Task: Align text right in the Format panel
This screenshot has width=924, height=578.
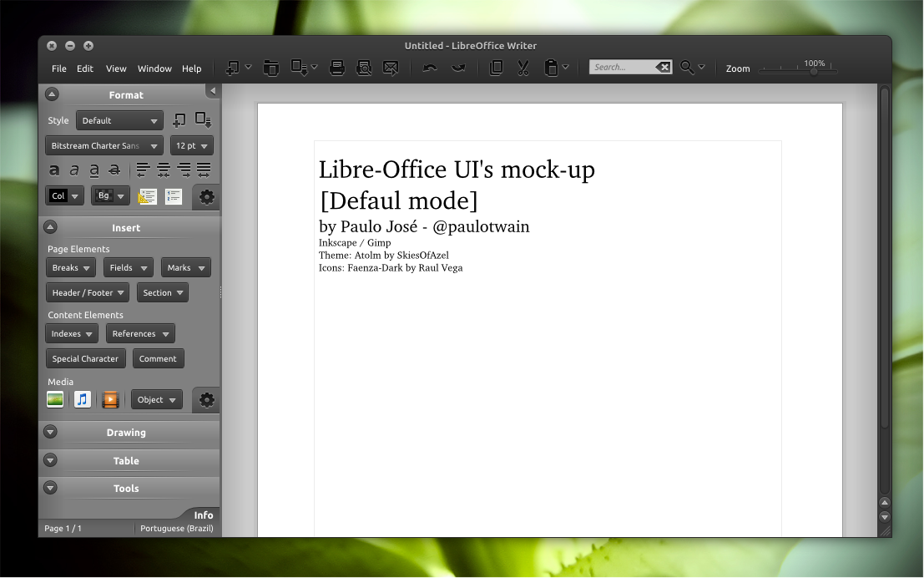Action: [184, 170]
